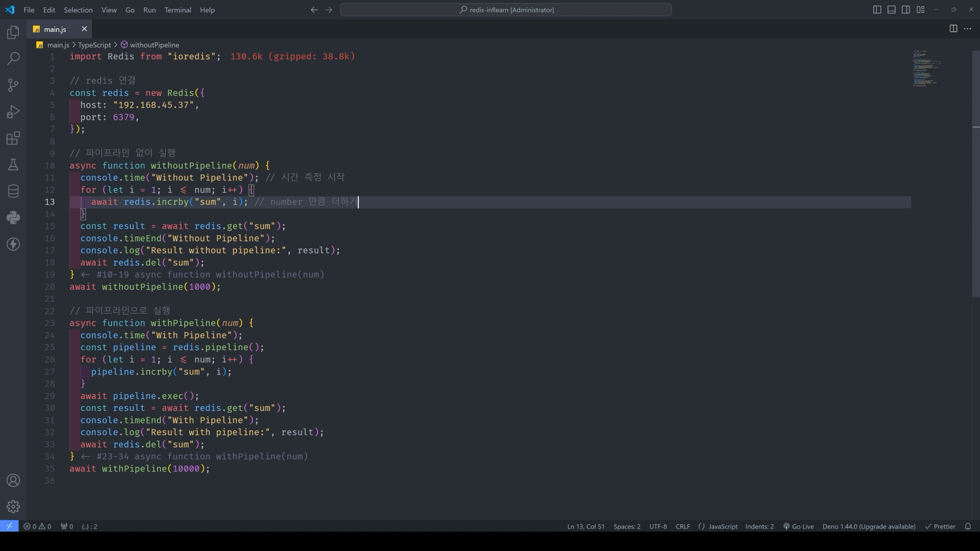Click Go Live in status bar
This screenshot has height=551, width=980.
[x=798, y=527]
